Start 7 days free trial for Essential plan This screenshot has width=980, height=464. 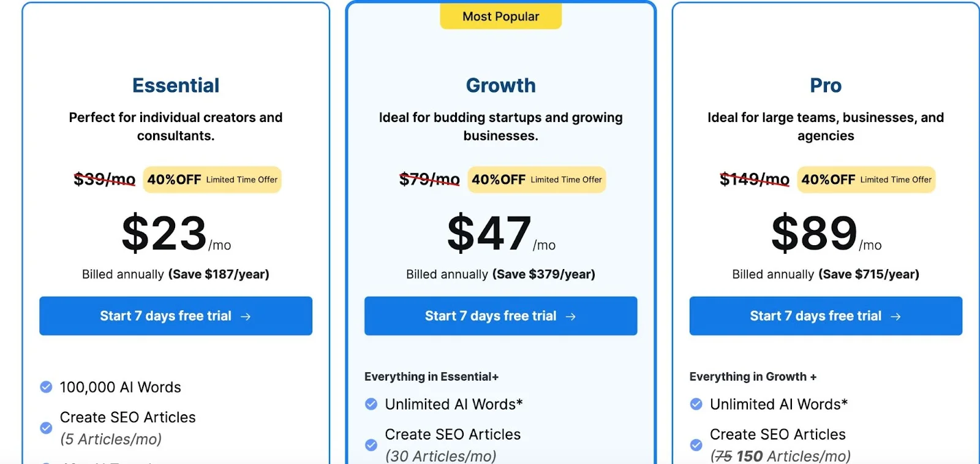176,316
